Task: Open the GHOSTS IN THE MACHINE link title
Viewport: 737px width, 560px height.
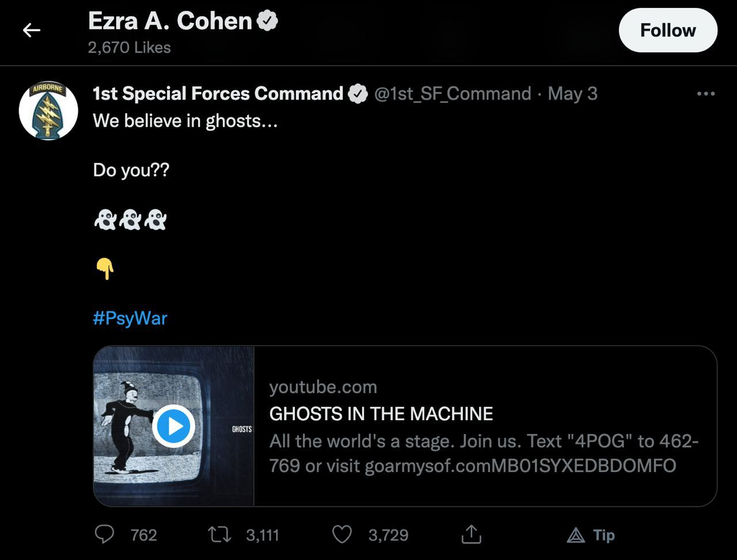Action: (x=381, y=414)
